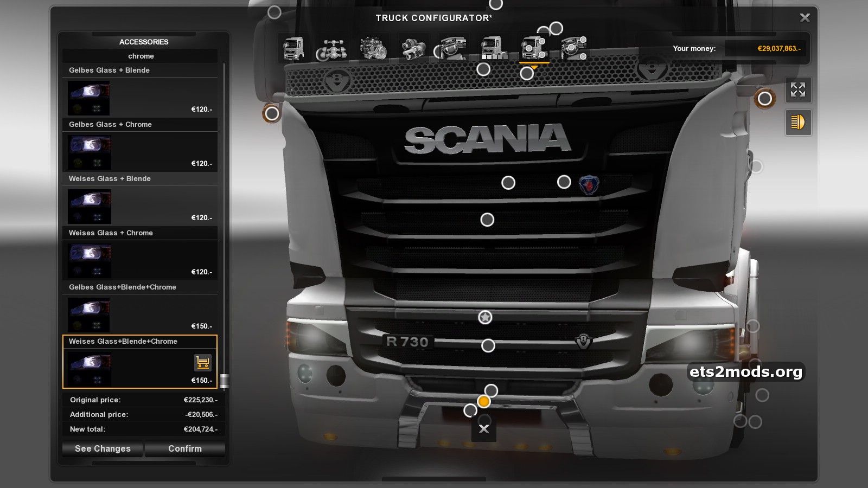Click the chrome category header
The image size is (868, 488).
click(x=141, y=56)
